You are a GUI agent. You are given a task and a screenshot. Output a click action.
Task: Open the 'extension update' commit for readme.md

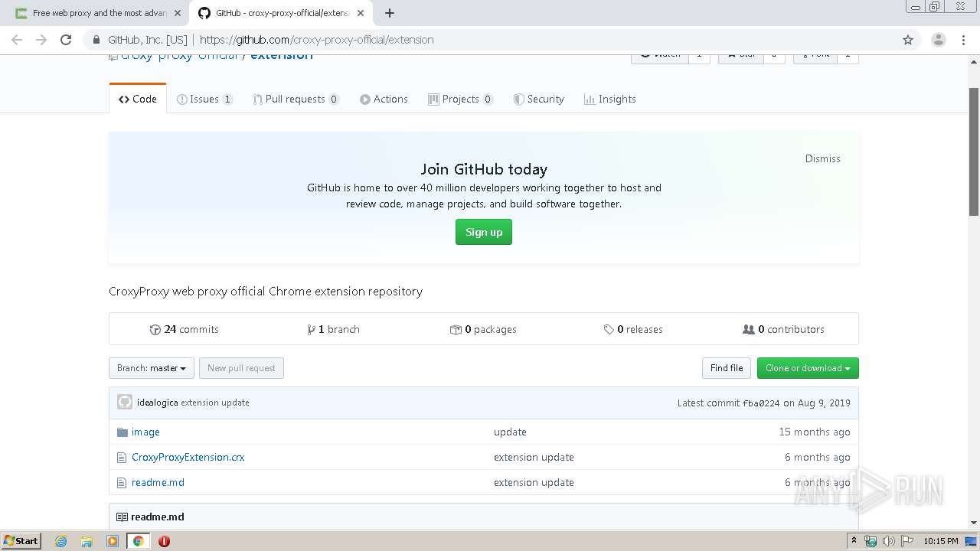534,482
